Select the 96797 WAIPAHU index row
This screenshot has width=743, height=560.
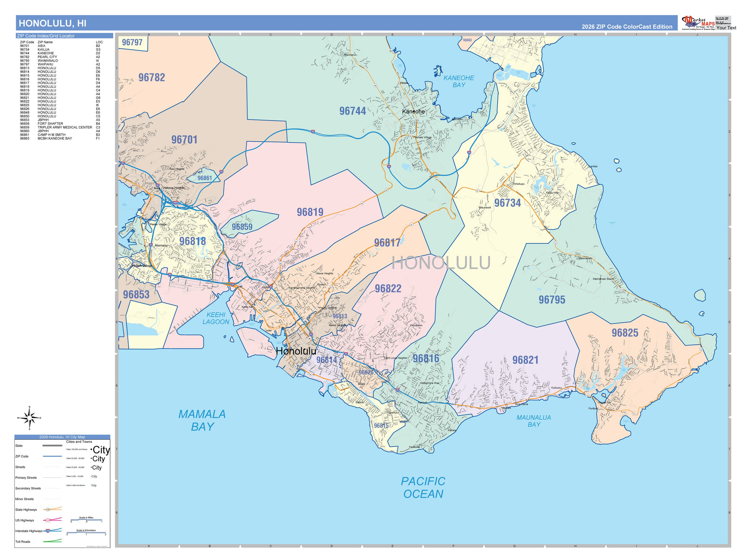pyautogui.click(x=60, y=65)
